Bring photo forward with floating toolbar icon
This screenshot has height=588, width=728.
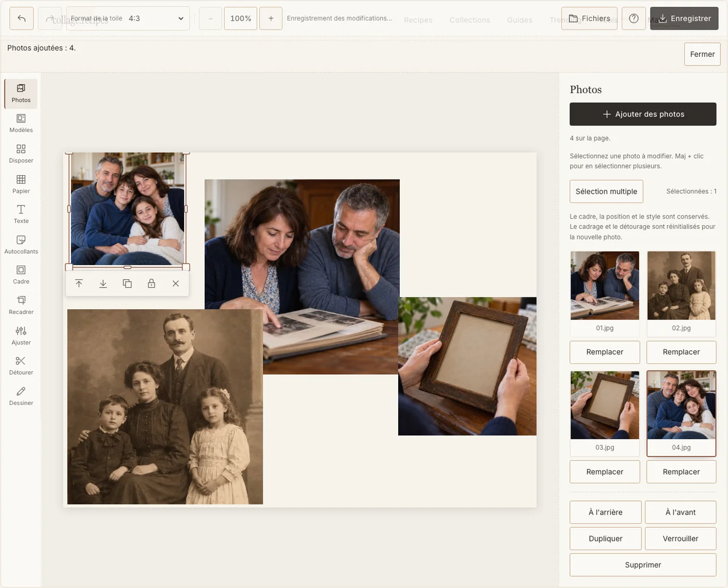(79, 283)
